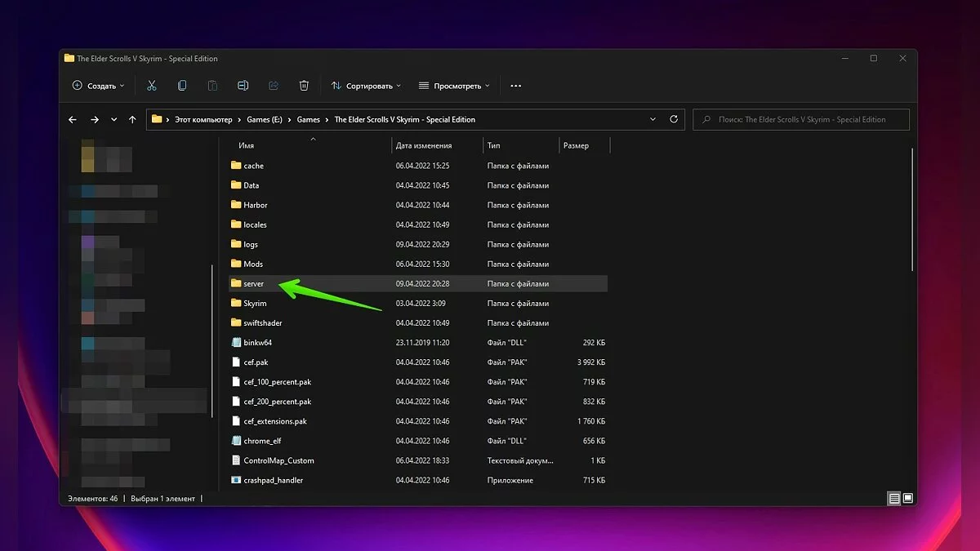Sort by Дата изменения column header
This screenshot has width=980, height=551.
424,145
